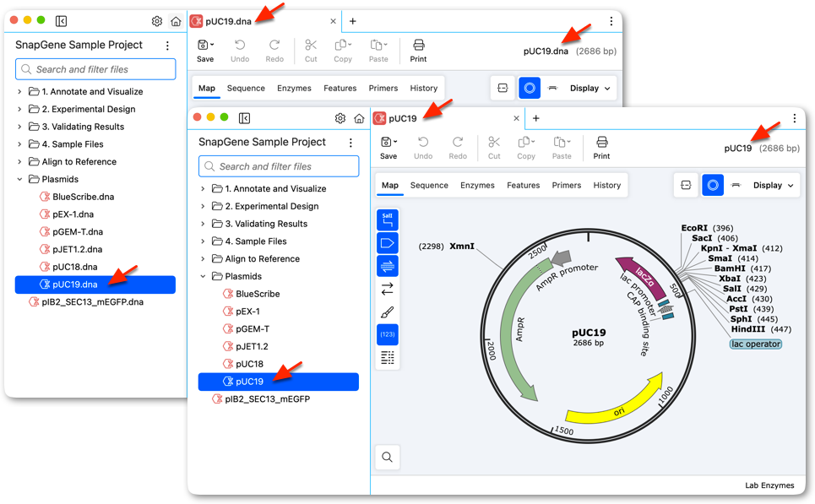Image resolution: width=815 pixels, height=504 pixels.
Task: Add new tab next to pUC19 tab
Action: point(536,118)
